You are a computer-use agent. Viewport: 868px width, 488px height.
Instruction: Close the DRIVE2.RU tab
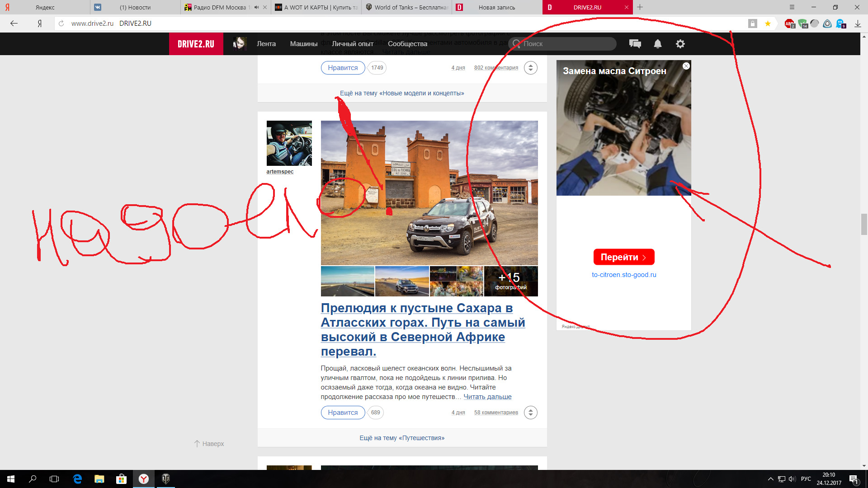[626, 7]
